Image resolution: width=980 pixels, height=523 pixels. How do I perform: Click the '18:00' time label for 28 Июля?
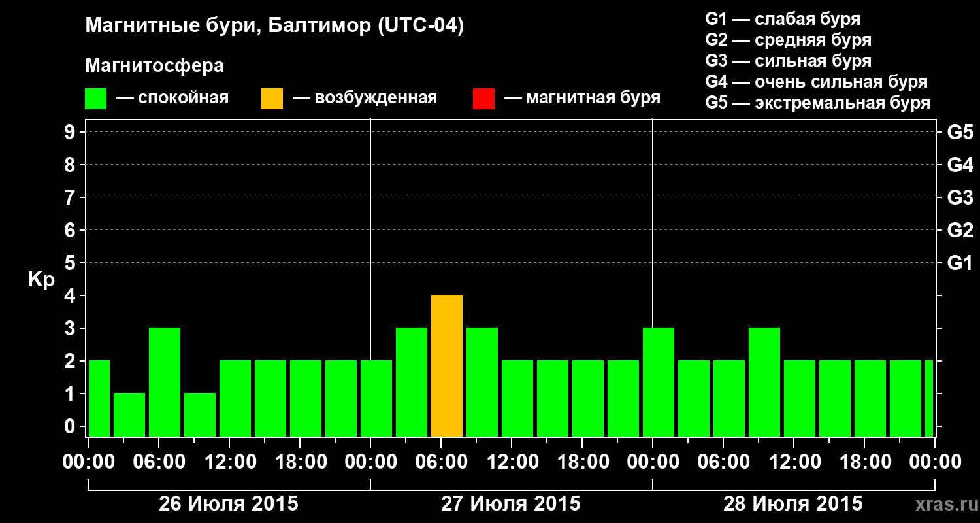(x=864, y=462)
